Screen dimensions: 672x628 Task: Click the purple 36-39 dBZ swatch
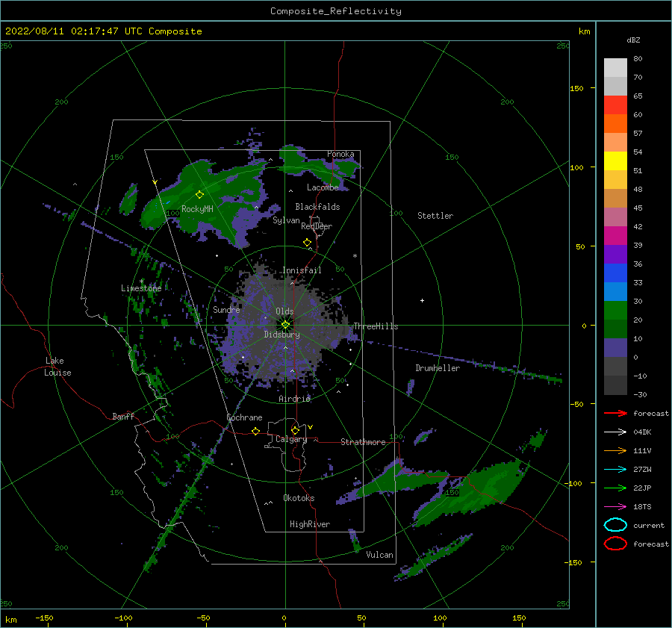pos(615,254)
